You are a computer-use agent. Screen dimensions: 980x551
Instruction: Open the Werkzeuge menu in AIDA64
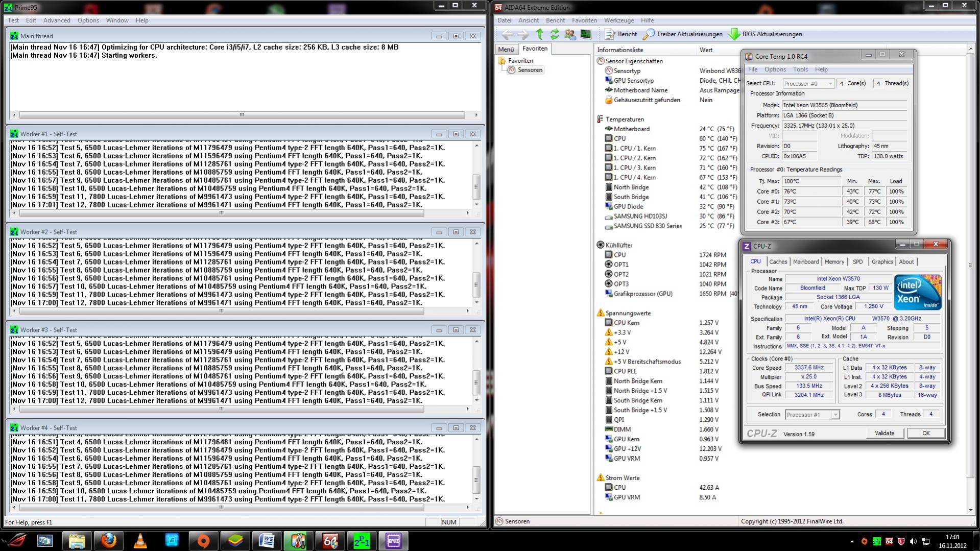pyautogui.click(x=619, y=20)
